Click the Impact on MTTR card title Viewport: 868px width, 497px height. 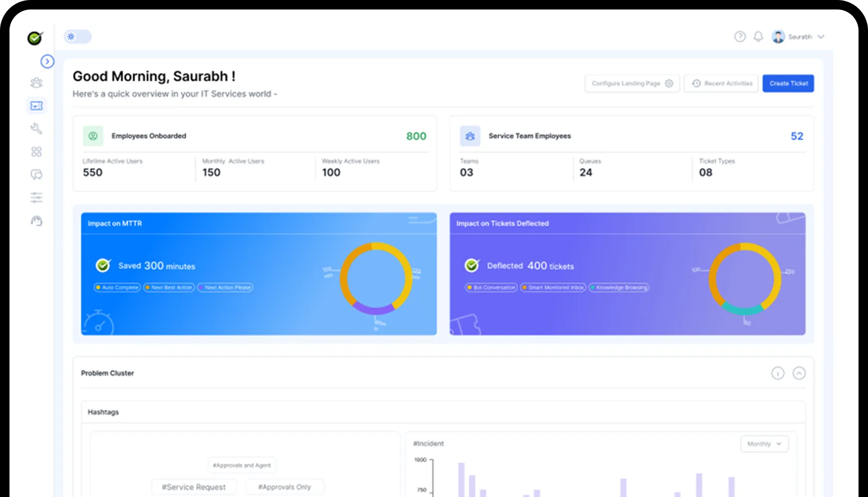coord(115,224)
